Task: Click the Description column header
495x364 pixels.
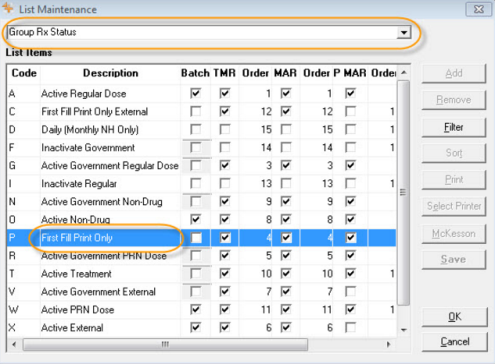Action: (x=110, y=73)
